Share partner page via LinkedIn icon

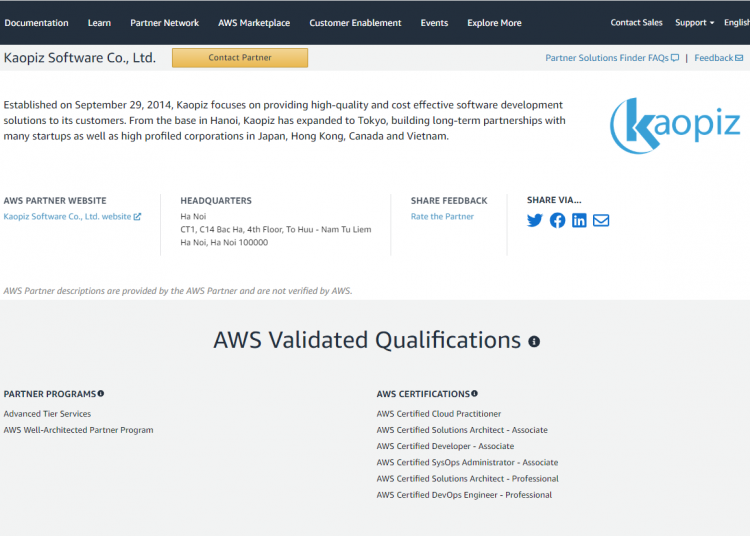pos(579,220)
